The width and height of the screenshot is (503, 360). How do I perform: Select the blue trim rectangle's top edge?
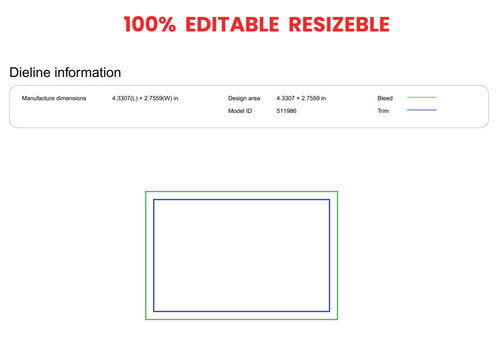coord(241,200)
